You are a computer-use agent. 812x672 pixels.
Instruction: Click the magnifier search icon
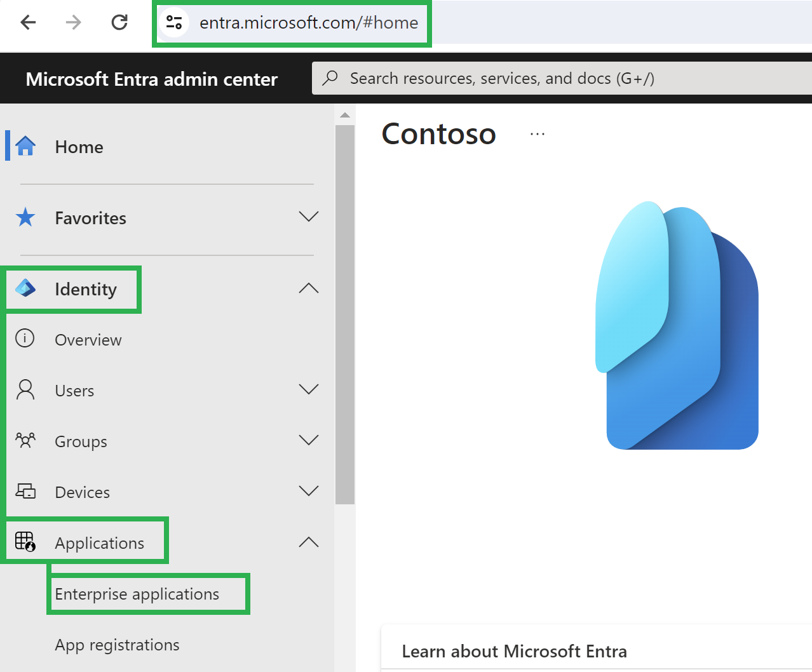click(x=330, y=78)
